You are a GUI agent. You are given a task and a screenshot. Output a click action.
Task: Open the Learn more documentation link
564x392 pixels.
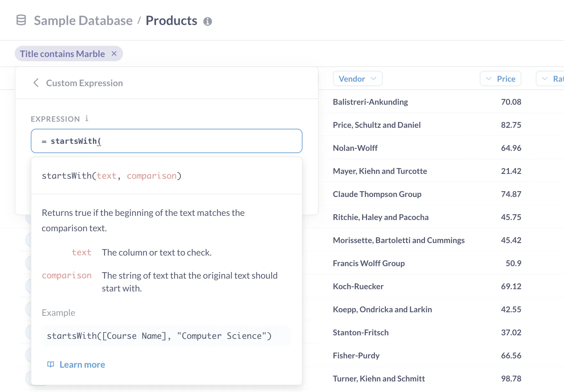point(82,364)
